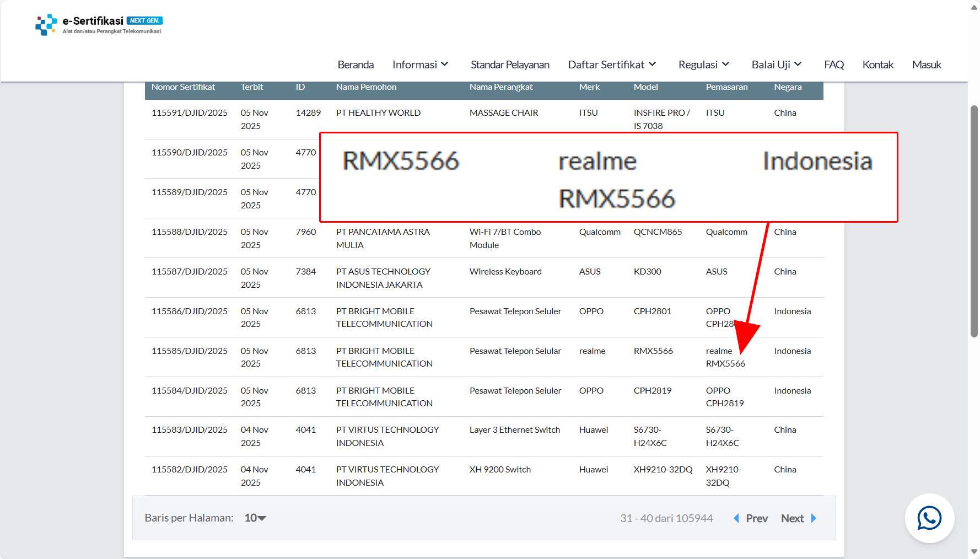Open Standar Pelayanan menu item
The height and width of the screenshot is (559, 980).
click(x=510, y=64)
